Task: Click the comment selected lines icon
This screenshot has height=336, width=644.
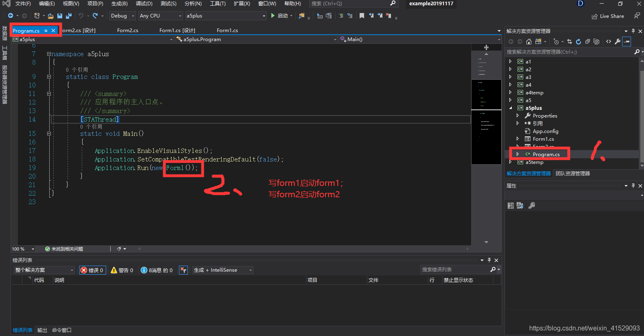Action: (341, 16)
